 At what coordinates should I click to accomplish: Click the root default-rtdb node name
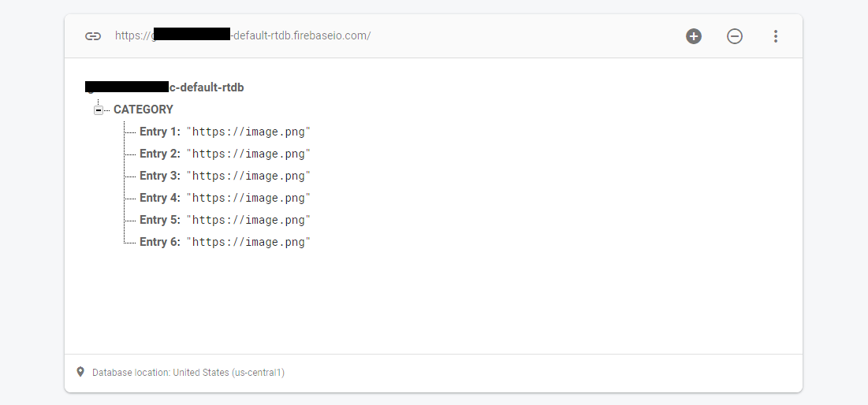[165, 87]
